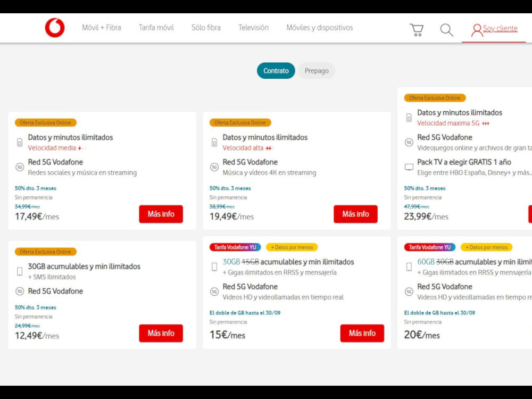The height and width of the screenshot is (399, 532).
Task: Click + Gigas ilimitados en RRSS in 15€ card
Action: coord(280,272)
